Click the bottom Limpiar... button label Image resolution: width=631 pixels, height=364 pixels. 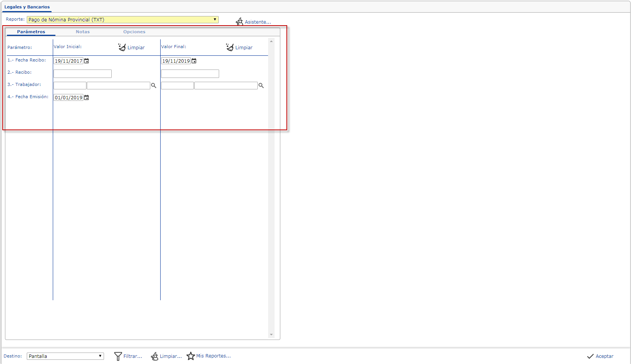(x=171, y=356)
